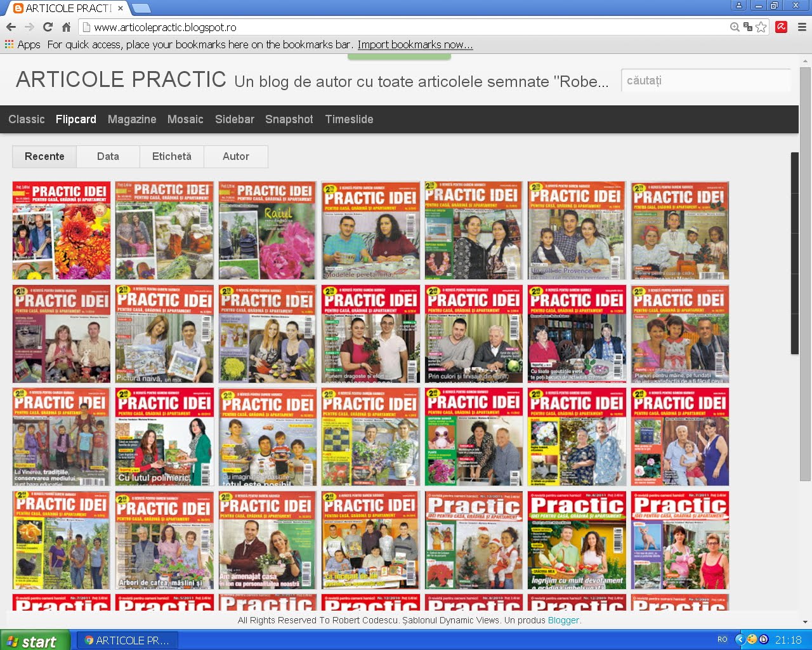Click the căutați search field
Viewport: 812px width, 650px height.
coord(705,81)
